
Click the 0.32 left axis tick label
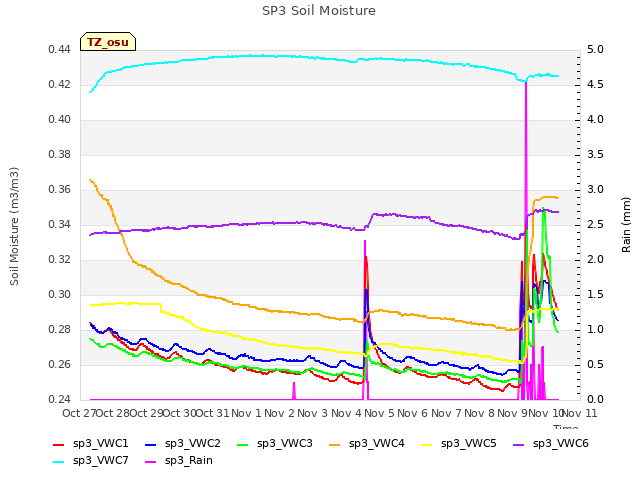click(59, 260)
